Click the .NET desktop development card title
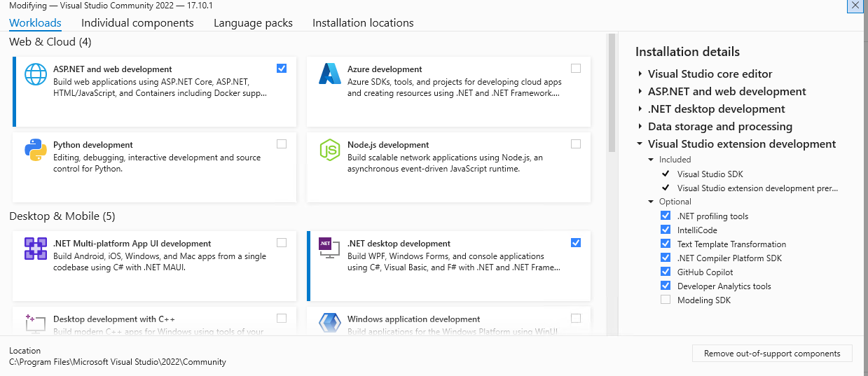868x376 pixels. pyautogui.click(x=399, y=244)
